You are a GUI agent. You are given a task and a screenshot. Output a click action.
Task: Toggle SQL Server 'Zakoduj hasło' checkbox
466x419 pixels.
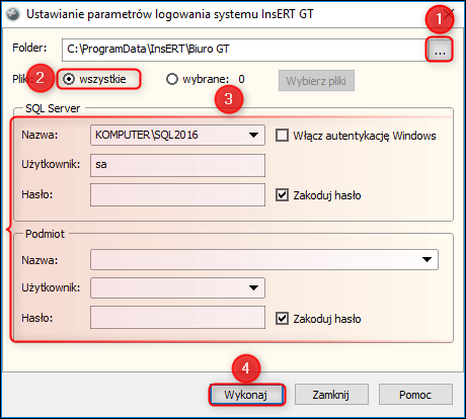[x=282, y=195]
